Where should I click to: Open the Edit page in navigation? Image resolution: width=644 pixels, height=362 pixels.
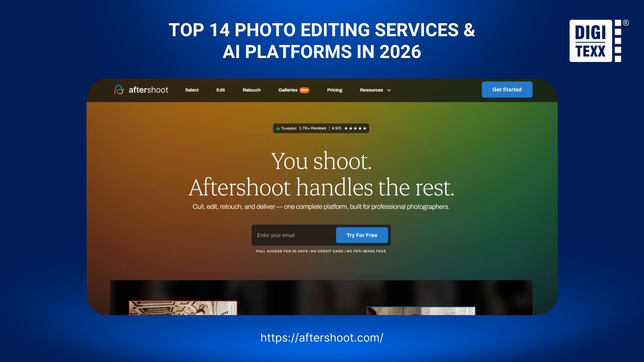(220, 90)
